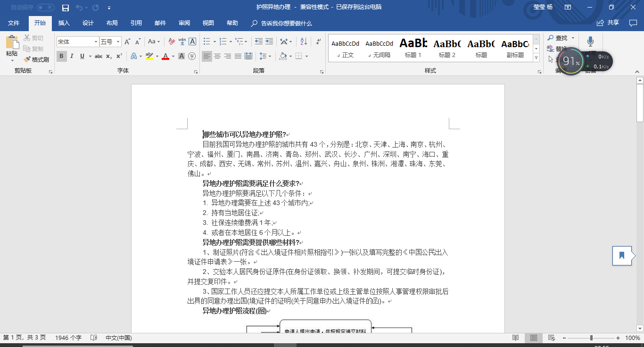644x347 pixels.
Task: Sort the paragraph text (A-Z icon)
Action: (x=304, y=42)
